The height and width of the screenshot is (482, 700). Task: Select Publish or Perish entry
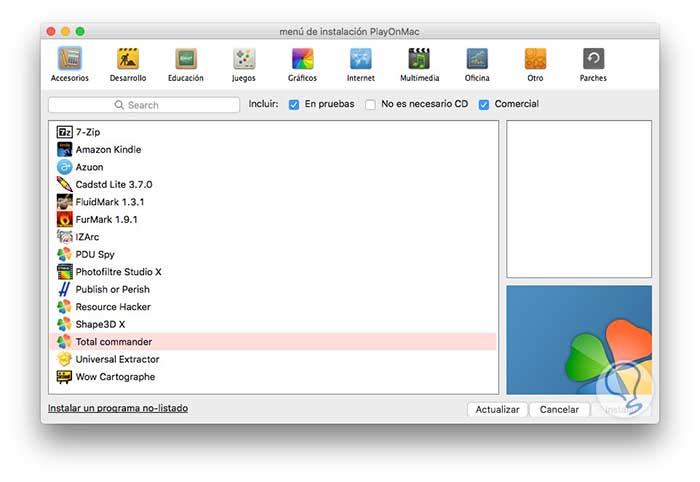112,289
